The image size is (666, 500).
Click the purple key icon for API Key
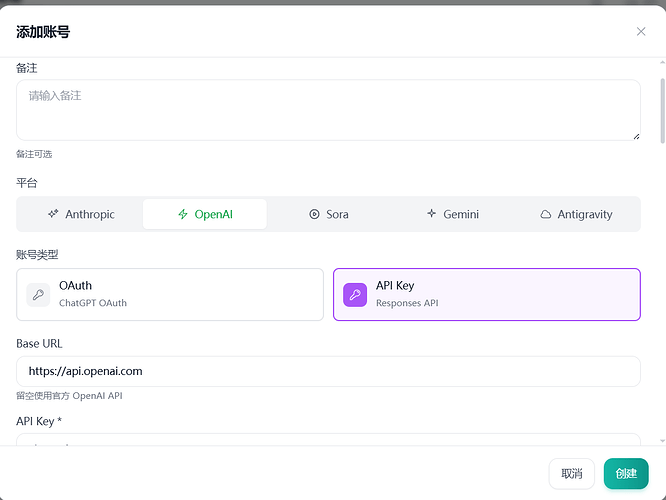355,295
